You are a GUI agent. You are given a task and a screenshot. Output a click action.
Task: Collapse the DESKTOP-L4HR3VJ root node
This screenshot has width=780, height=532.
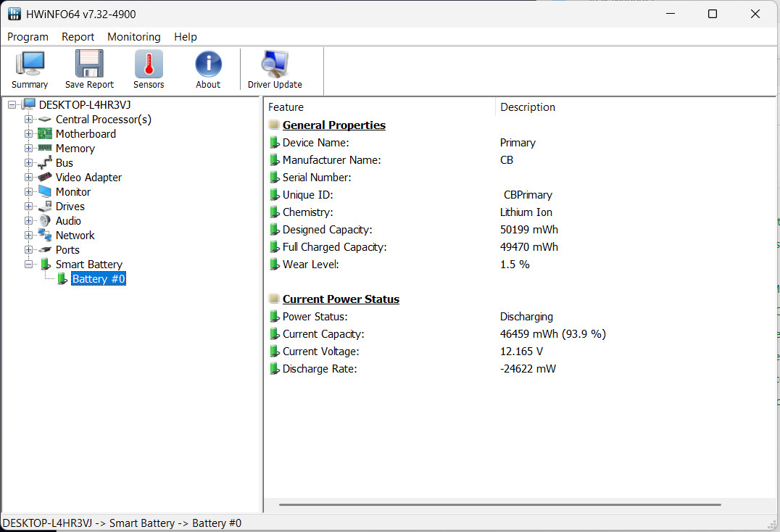[12, 105]
